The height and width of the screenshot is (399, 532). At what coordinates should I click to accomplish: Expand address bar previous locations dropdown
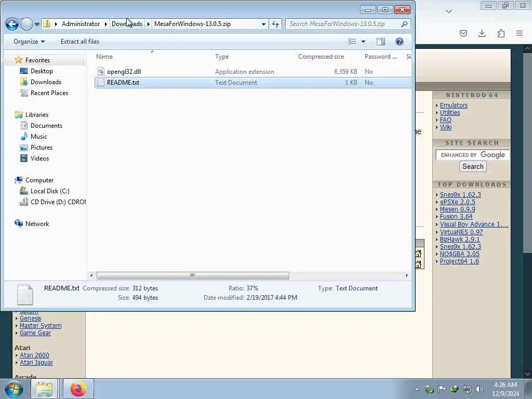[263, 24]
